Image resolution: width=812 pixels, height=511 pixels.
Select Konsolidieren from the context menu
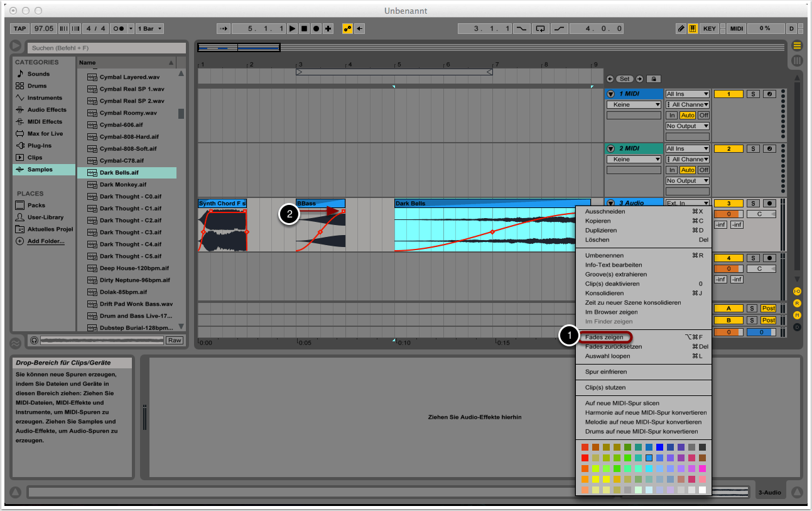604,293
